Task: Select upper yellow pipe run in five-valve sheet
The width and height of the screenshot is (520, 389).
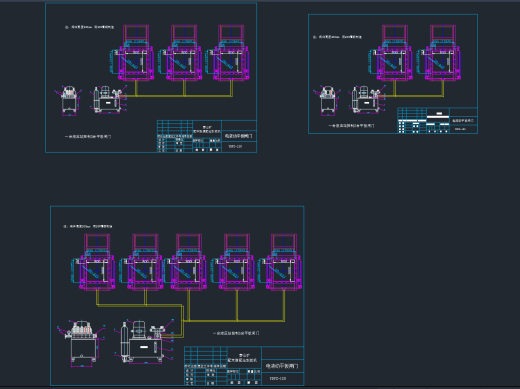Action: [139, 305]
